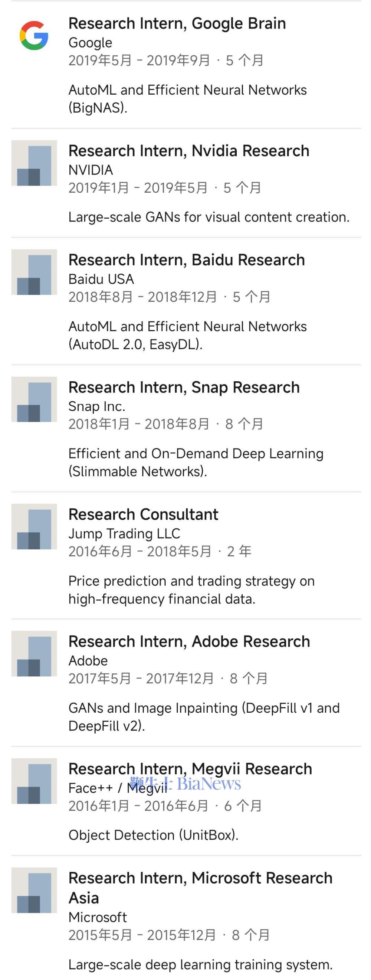Click the Snap Inc. company name
Screen dimensions: 371x980
click(97, 407)
